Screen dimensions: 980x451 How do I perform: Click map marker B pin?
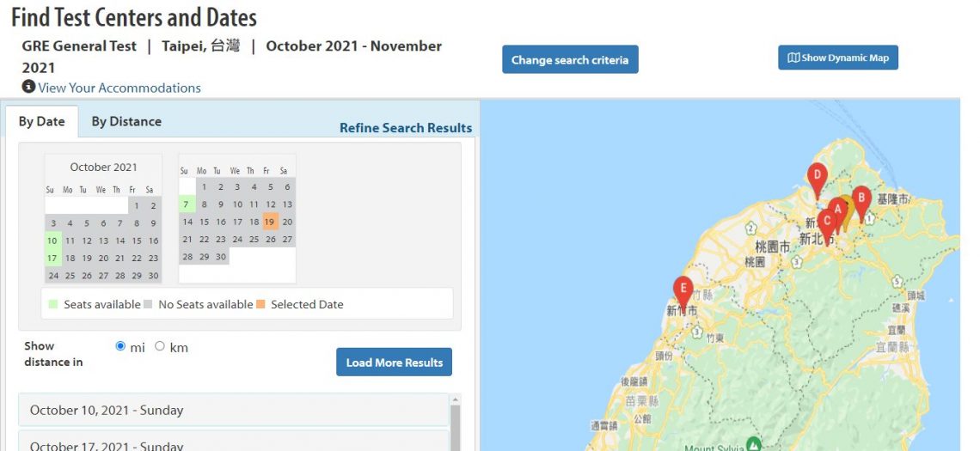(x=861, y=199)
